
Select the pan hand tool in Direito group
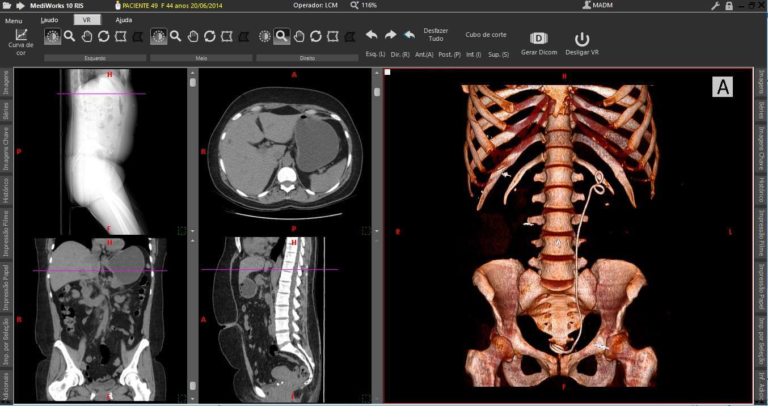click(299, 36)
